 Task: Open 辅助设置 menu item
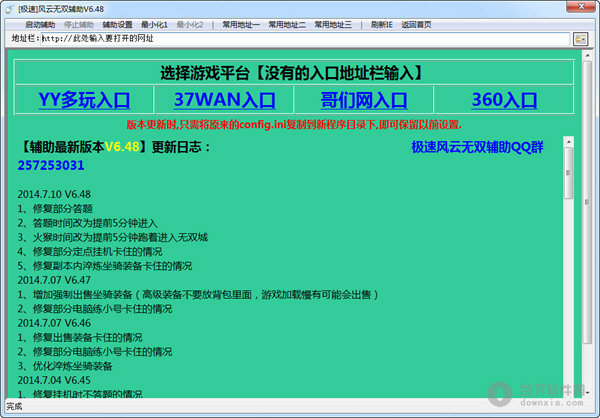[x=117, y=25]
